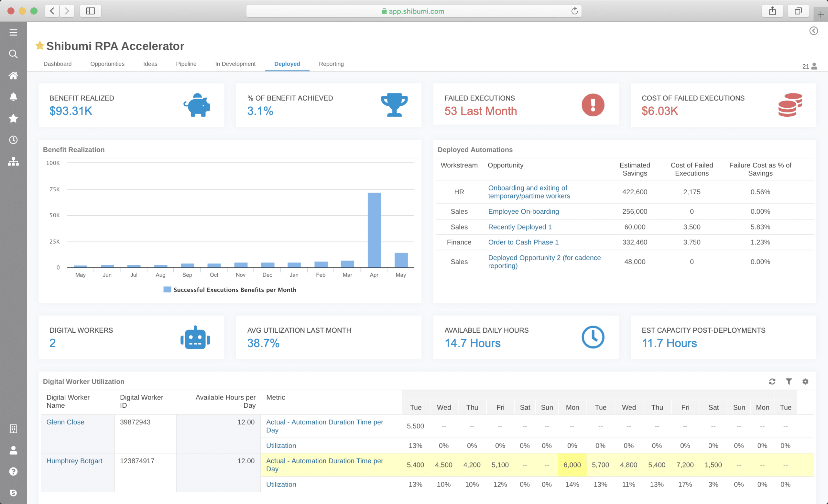Open settings gear for utilization table
This screenshot has width=828, height=504.
coord(805,381)
